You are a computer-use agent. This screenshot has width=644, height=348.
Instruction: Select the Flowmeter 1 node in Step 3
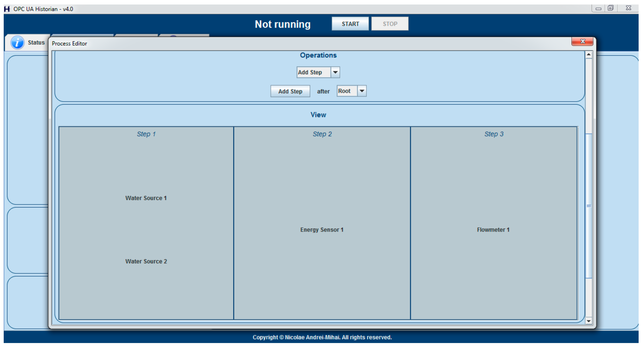(493, 230)
